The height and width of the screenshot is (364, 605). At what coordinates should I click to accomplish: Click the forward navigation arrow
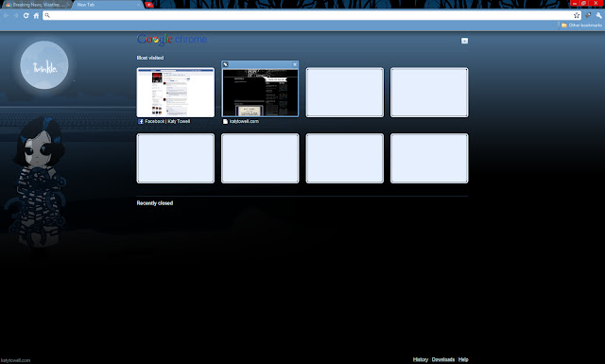click(x=16, y=15)
